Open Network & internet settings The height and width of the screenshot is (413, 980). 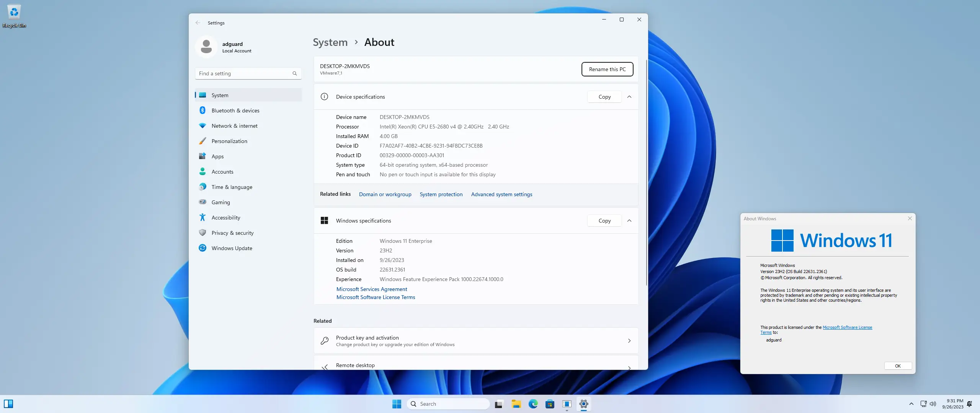[234, 126]
